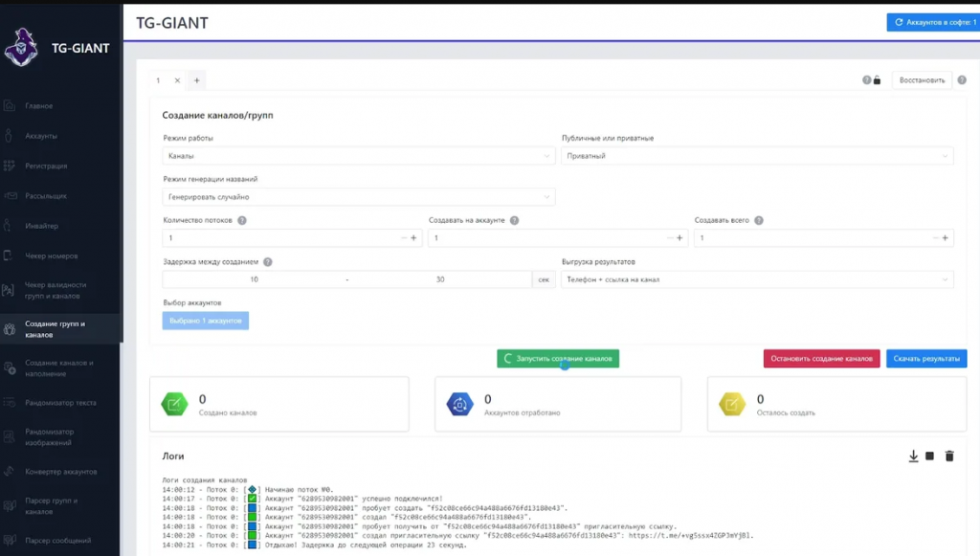980x556 pixels.
Task: Click the TG-GIANT wizard logo
Action: pyautogui.click(x=21, y=48)
